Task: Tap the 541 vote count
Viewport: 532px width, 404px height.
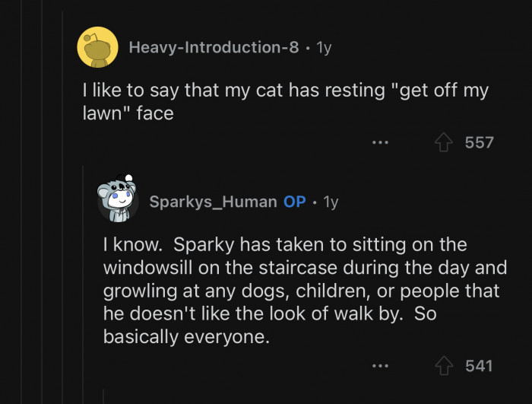Action: tap(479, 366)
